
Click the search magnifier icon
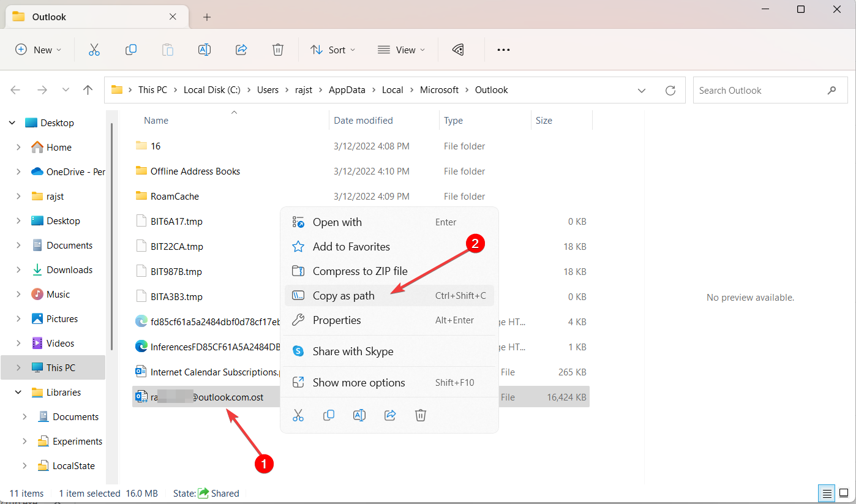pyautogui.click(x=832, y=90)
